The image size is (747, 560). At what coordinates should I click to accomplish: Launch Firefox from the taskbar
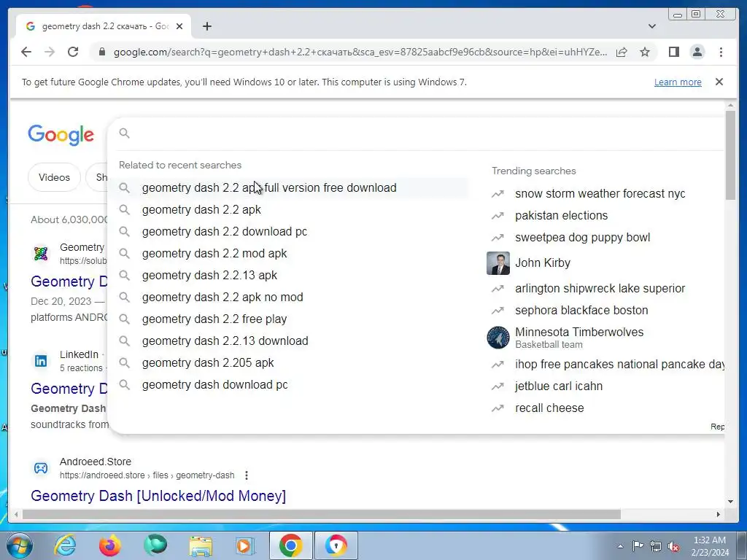[x=110, y=545]
